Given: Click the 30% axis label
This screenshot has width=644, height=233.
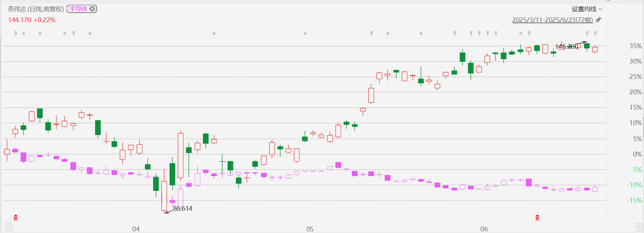Looking at the screenshot, I should [635, 61].
